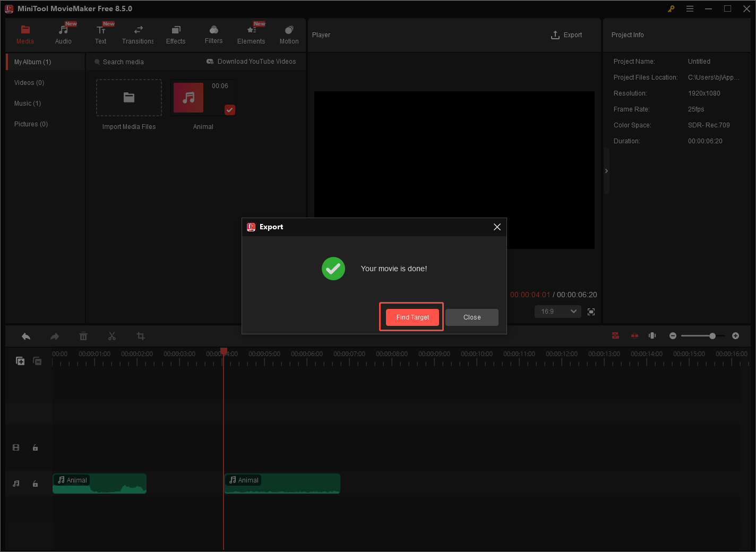
Task: Collapse the Project Info panel with the chevron
Action: pyautogui.click(x=606, y=171)
